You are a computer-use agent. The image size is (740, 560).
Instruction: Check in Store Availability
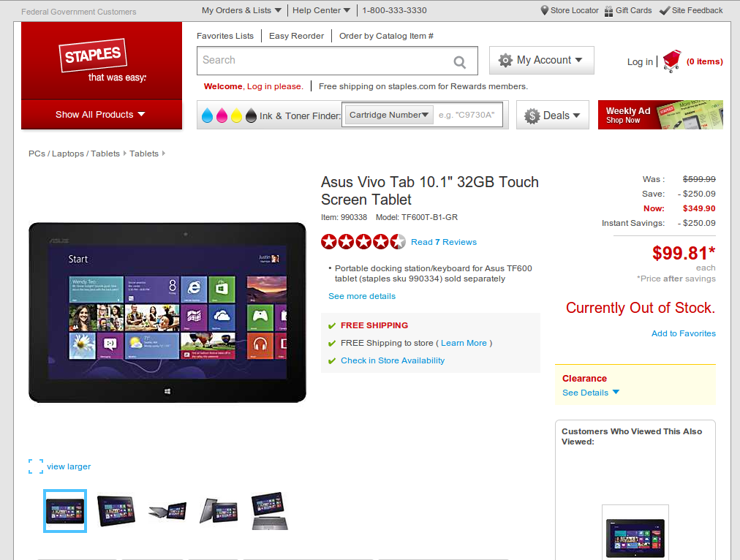(393, 360)
